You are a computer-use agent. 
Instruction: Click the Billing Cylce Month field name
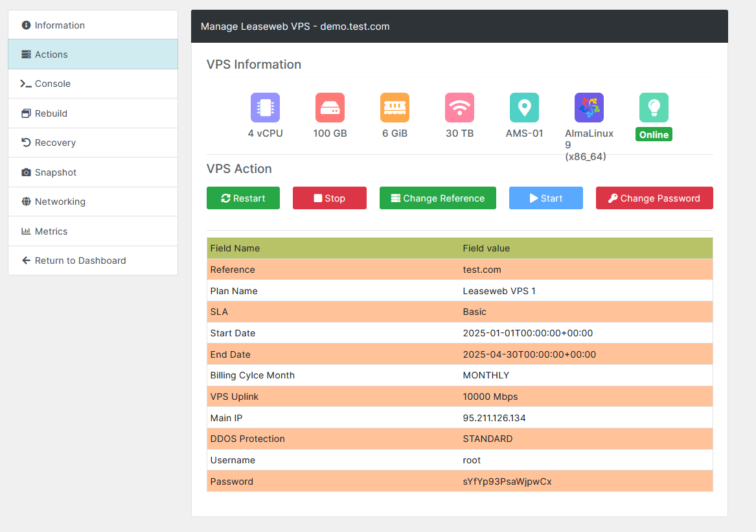point(252,375)
